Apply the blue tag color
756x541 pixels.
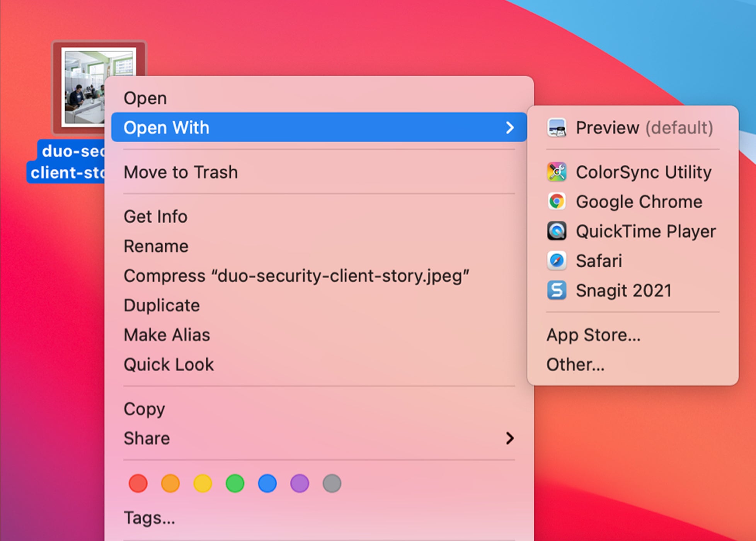pos(267,483)
